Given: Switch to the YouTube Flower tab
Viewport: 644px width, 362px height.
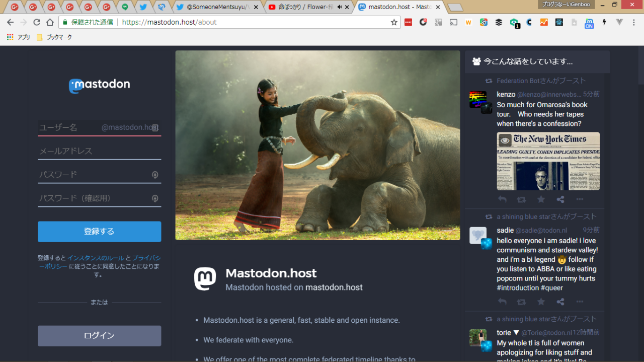Looking at the screenshot, I should [x=302, y=7].
